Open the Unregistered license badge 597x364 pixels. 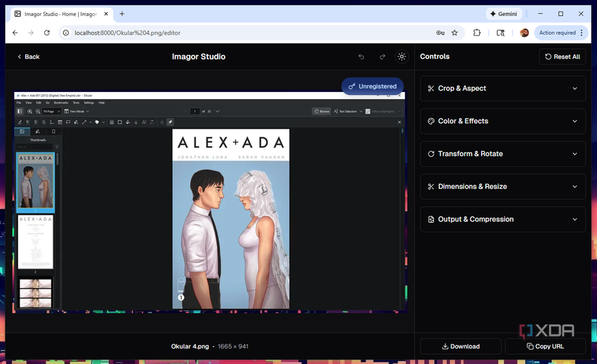point(373,86)
